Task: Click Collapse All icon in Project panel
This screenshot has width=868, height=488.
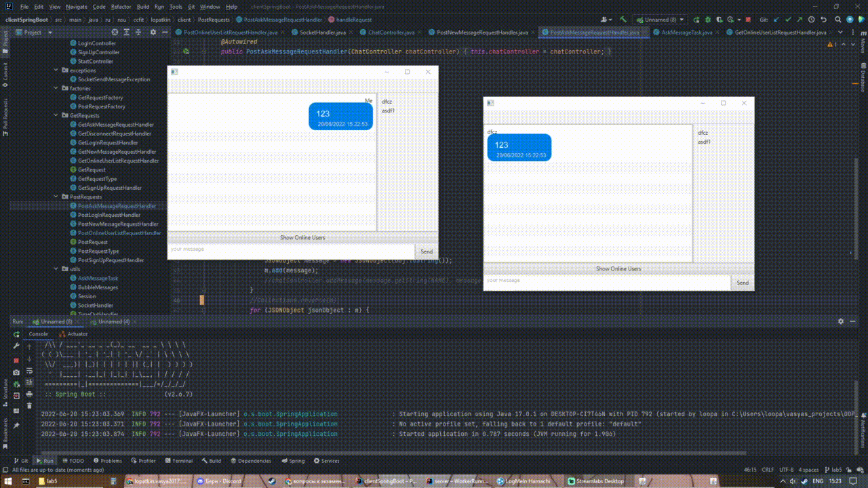Action: point(138,32)
